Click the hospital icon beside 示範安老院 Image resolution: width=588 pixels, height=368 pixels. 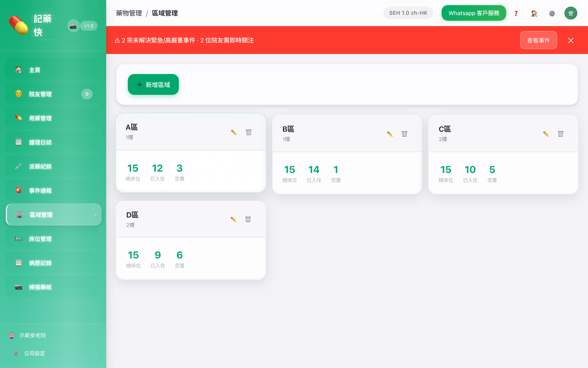pyautogui.click(x=11, y=335)
